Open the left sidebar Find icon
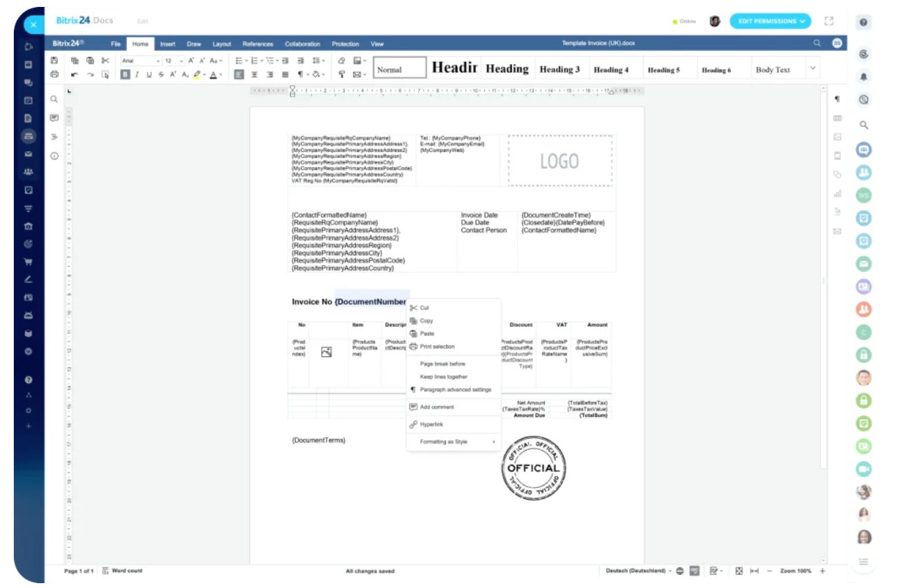Screen dimensions: 906x588 point(54,99)
